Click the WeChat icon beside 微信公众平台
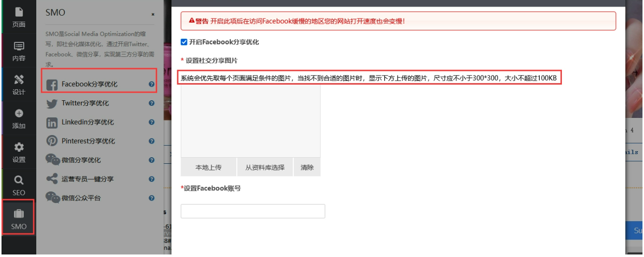The image size is (644, 257). tap(52, 198)
